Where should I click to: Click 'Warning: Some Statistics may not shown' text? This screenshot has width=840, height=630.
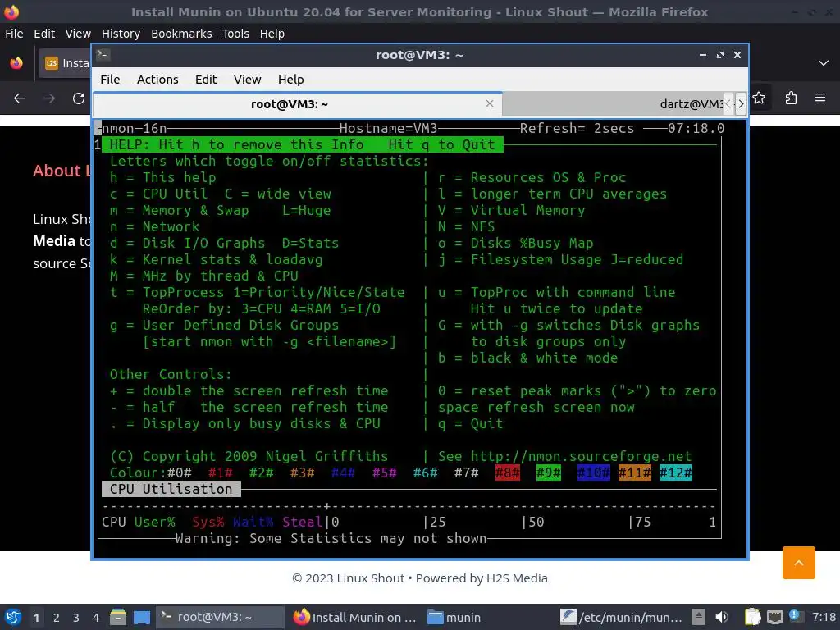pos(331,538)
